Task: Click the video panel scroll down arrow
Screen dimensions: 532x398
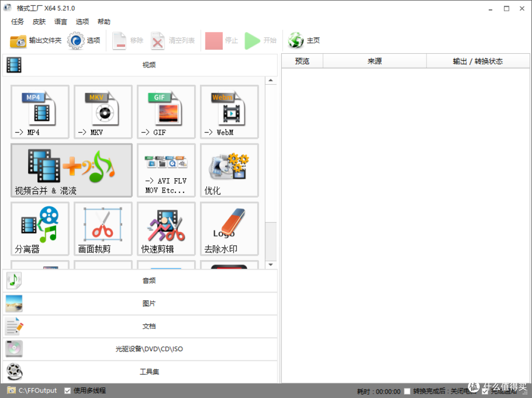Action: click(271, 265)
